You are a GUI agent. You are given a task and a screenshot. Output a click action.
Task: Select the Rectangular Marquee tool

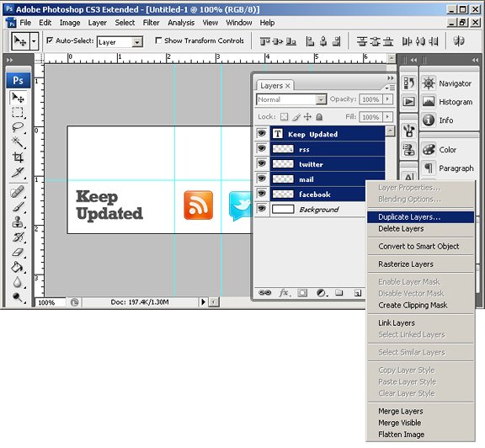pos(18,112)
